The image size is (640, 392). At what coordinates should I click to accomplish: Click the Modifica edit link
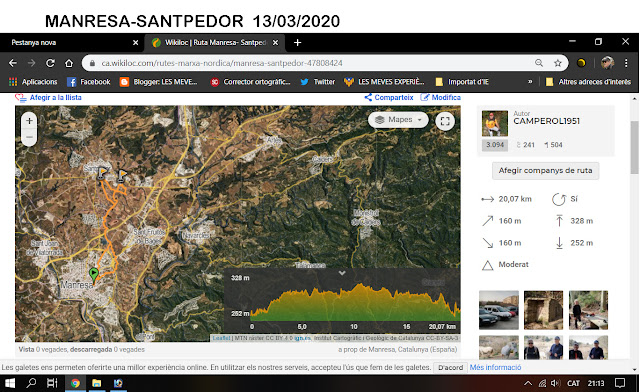click(x=440, y=98)
